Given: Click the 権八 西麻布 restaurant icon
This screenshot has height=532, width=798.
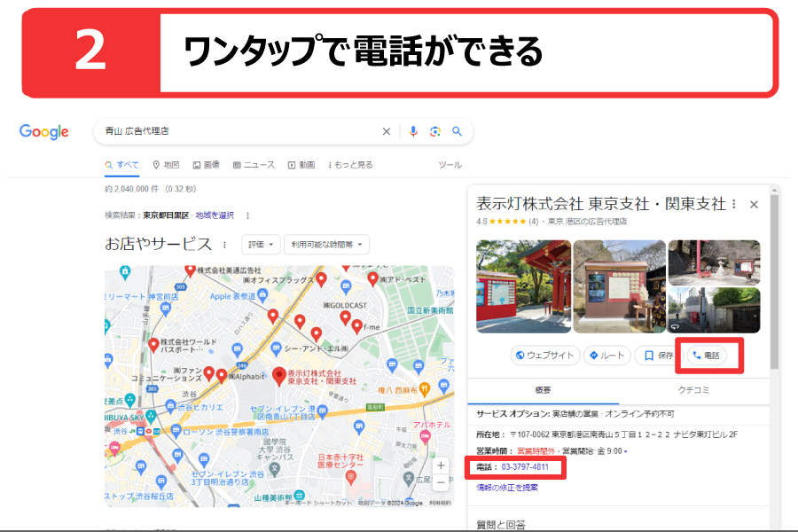Looking at the screenshot, I should (x=425, y=389).
